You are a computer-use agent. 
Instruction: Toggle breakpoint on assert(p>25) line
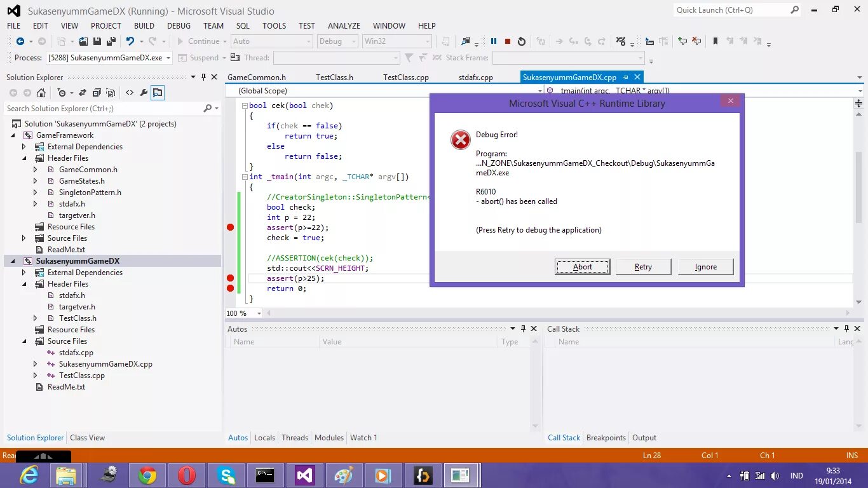click(x=231, y=278)
